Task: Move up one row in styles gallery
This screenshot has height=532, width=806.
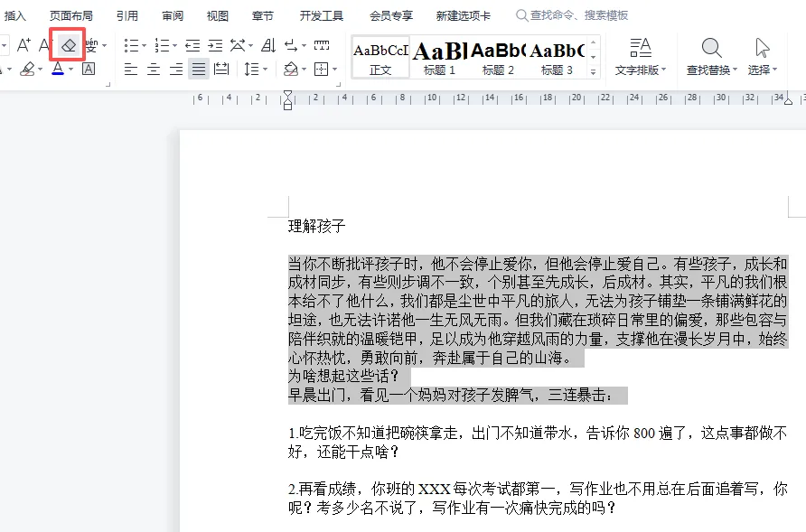Action: [593, 42]
